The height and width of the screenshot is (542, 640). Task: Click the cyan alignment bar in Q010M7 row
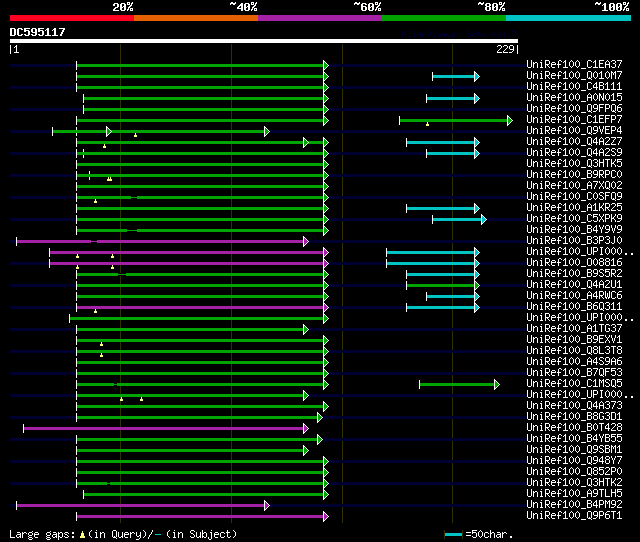pyautogui.click(x=456, y=76)
